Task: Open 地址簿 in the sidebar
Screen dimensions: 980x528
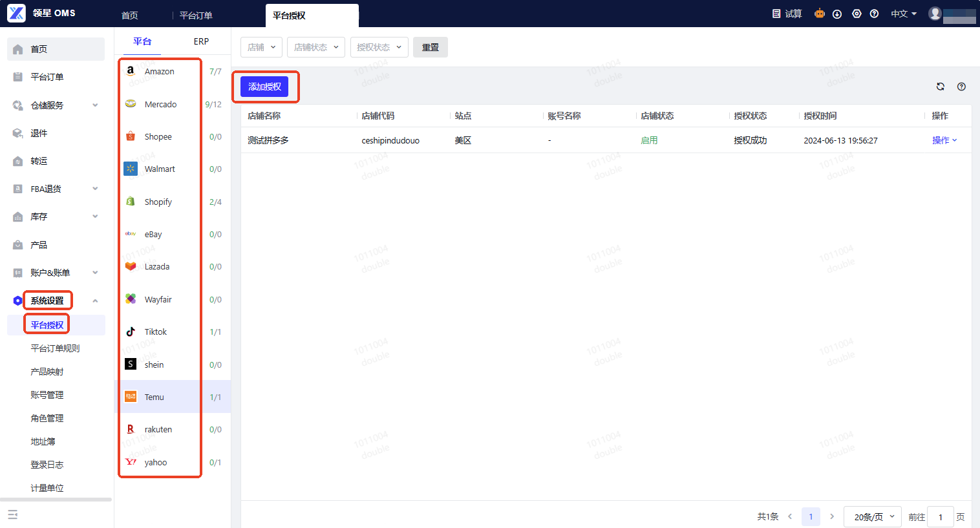Action: tap(43, 441)
